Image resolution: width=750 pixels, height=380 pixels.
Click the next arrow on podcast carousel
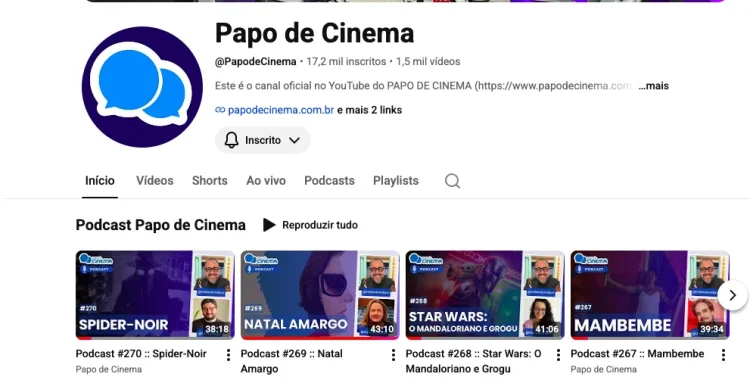pos(732,295)
